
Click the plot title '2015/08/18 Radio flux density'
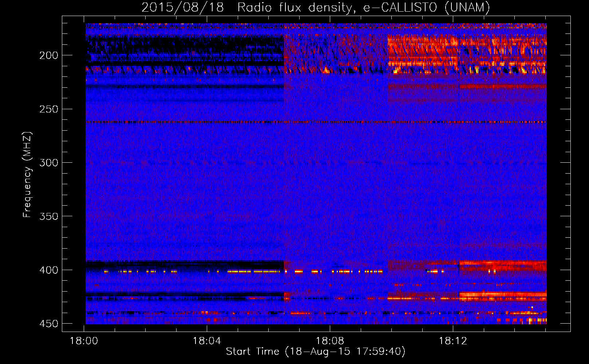pyautogui.click(x=316, y=8)
